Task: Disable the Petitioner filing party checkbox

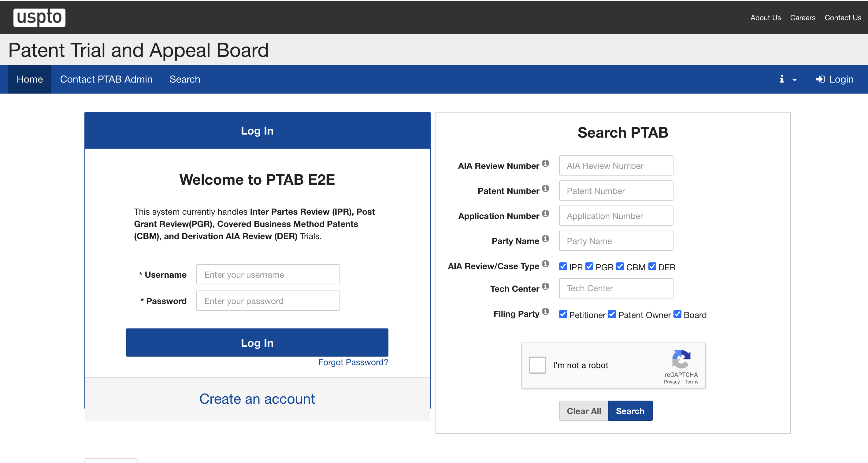Action: coord(563,314)
